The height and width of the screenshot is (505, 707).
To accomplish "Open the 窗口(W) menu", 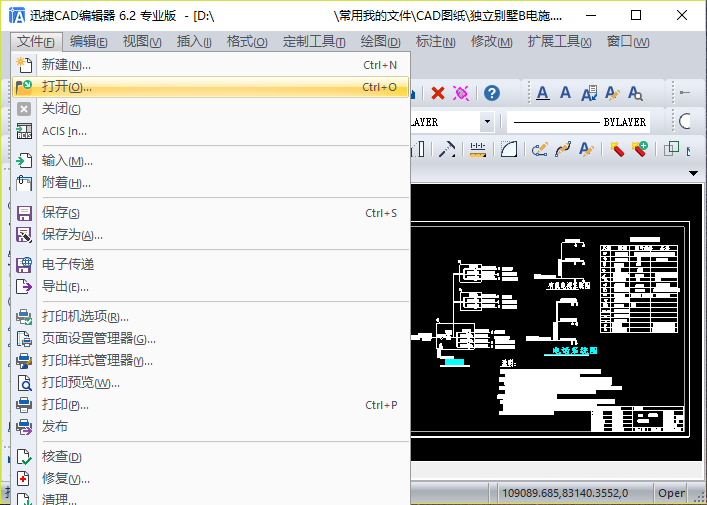I will pyautogui.click(x=628, y=41).
